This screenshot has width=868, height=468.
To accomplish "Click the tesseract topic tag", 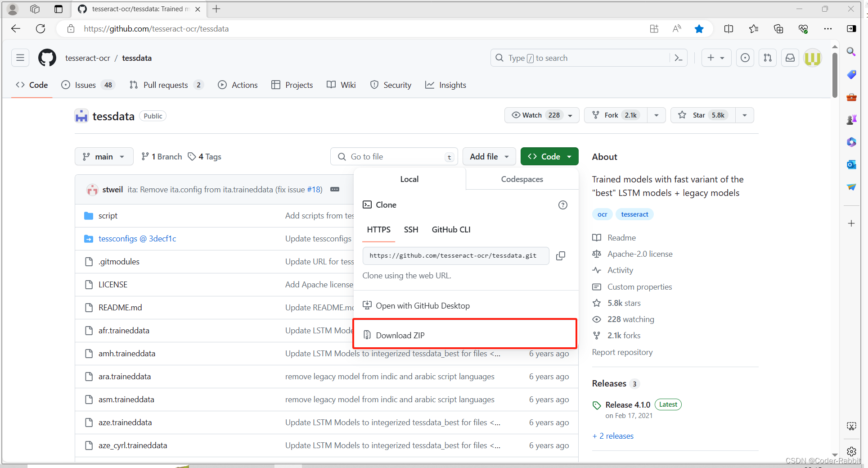I will [x=634, y=214].
